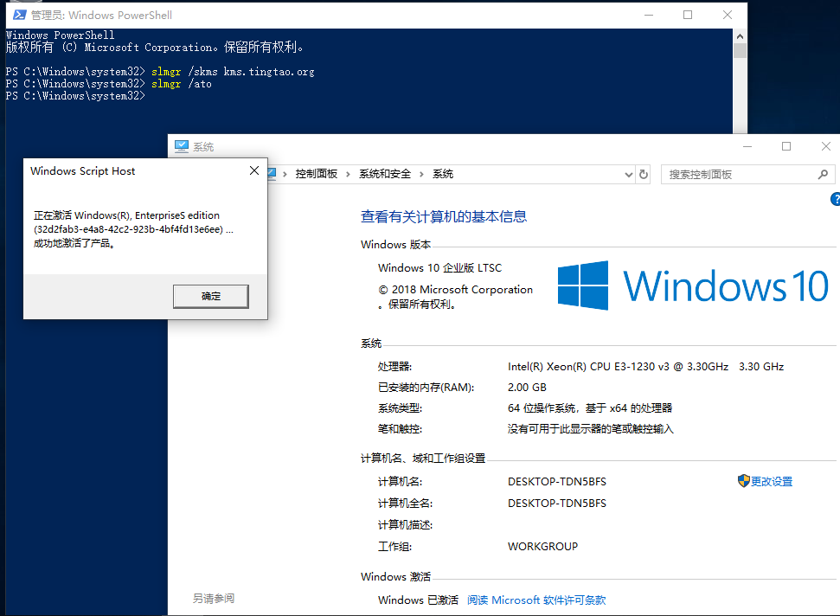This screenshot has height=616, width=840.
Task: Expand chevron after 控制面板 breadcrumb
Action: click(x=349, y=174)
